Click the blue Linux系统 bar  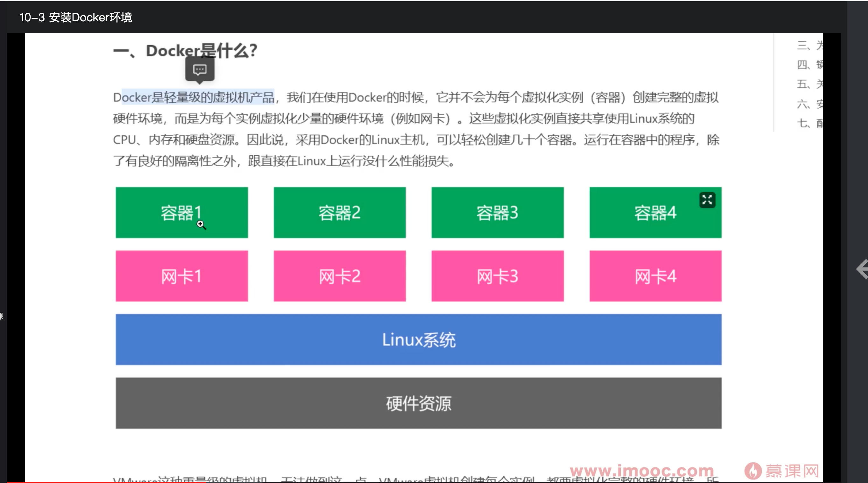pyautogui.click(x=418, y=339)
